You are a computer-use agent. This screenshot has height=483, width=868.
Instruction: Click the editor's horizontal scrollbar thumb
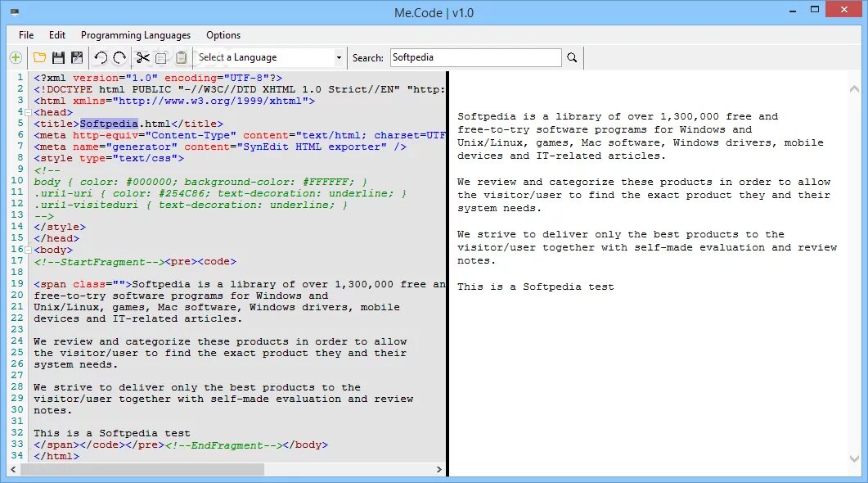tap(142, 469)
